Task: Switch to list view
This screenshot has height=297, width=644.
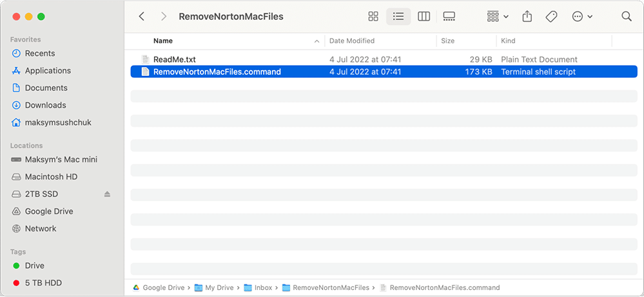Action: 398,16
